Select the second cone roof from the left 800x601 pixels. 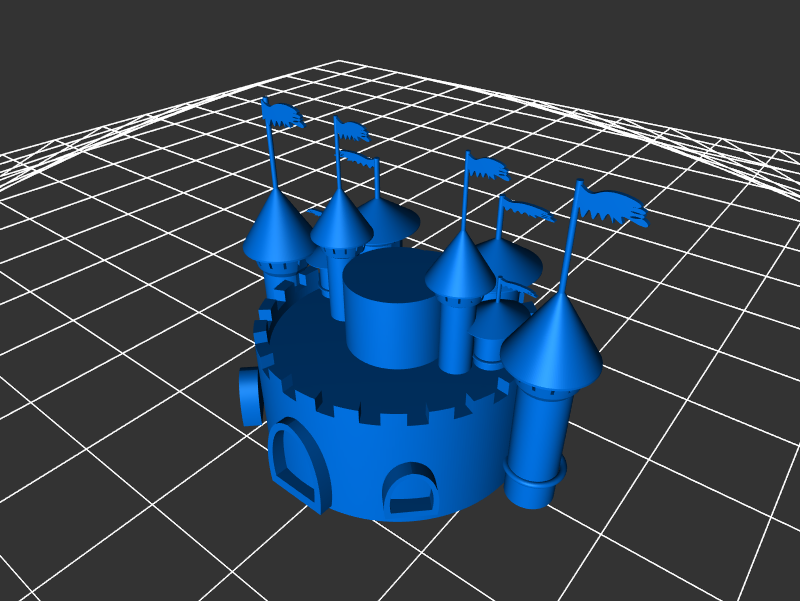coord(341,220)
